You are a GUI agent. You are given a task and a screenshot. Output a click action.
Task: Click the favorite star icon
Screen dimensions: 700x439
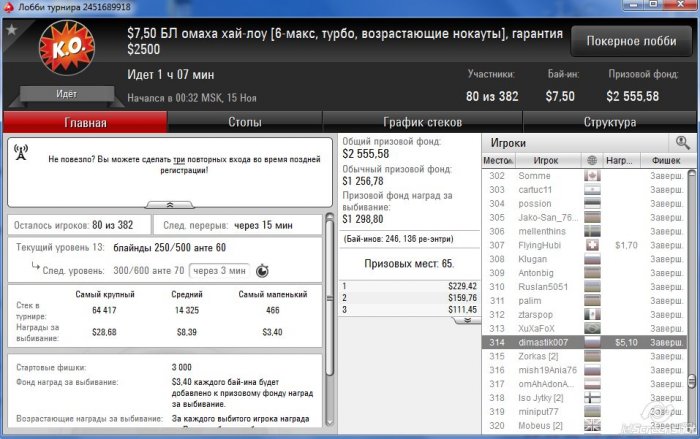click(x=11, y=30)
